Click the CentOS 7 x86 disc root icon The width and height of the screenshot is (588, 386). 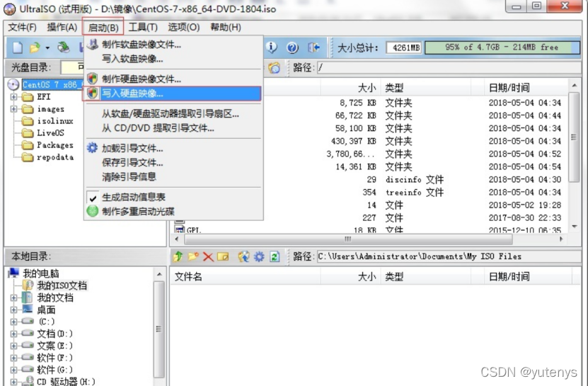pyautogui.click(x=13, y=84)
